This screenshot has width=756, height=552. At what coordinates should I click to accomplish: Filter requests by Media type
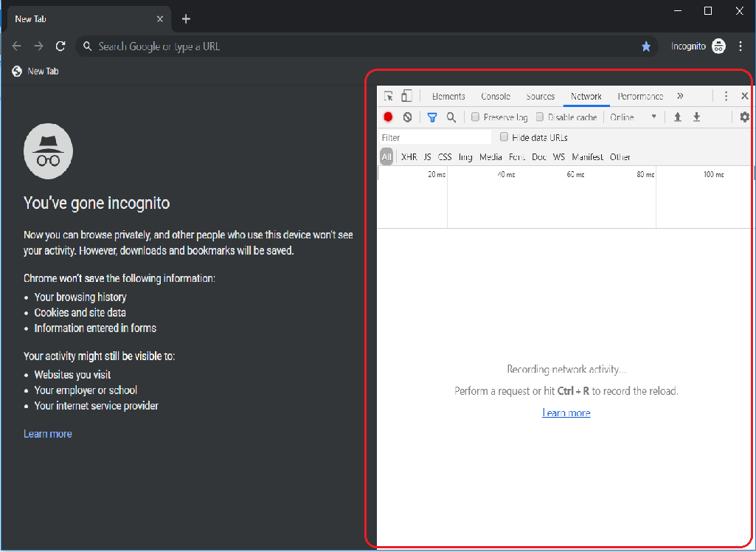coord(490,157)
